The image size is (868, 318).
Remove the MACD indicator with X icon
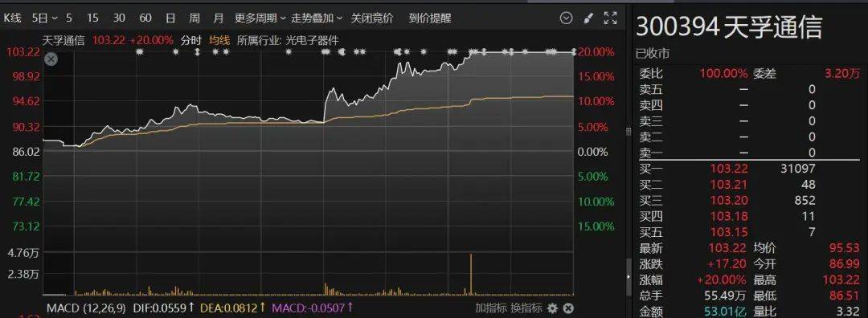(568, 308)
